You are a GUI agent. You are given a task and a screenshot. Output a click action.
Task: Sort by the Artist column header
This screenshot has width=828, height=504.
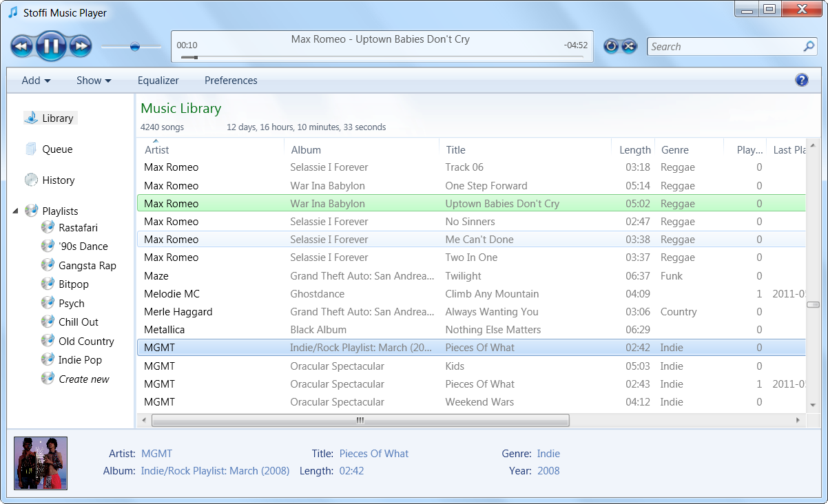pos(211,149)
